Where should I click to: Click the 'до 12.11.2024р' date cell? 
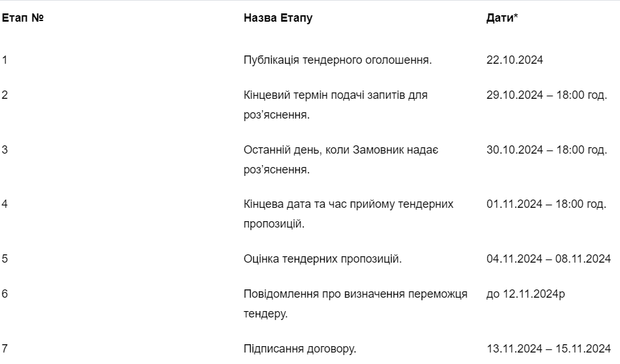pyautogui.click(x=526, y=295)
